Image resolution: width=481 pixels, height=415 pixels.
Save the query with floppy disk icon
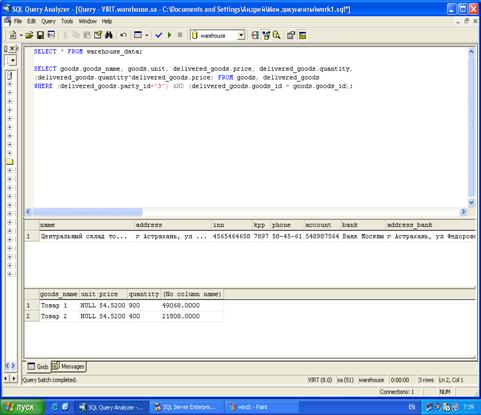tap(40, 35)
